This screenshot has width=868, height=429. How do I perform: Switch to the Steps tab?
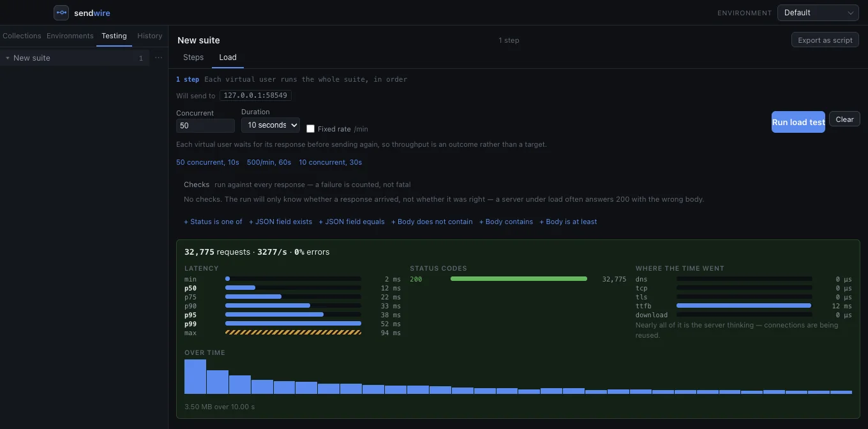click(x=193, y=57)
